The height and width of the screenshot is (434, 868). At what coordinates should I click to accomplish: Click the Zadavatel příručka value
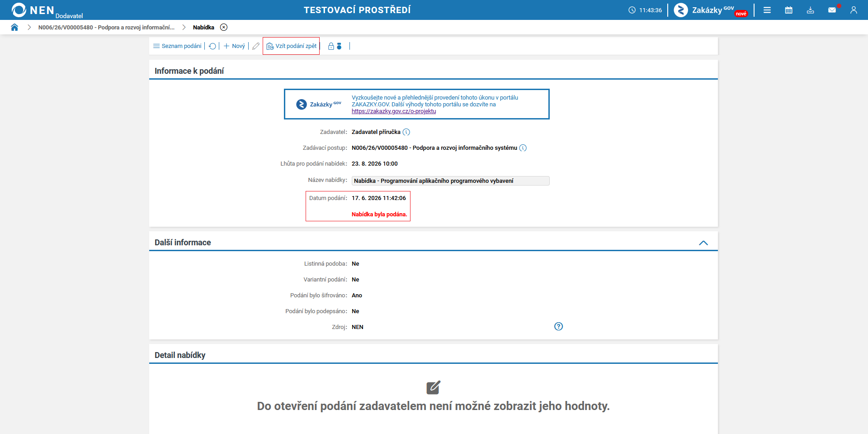376,132
